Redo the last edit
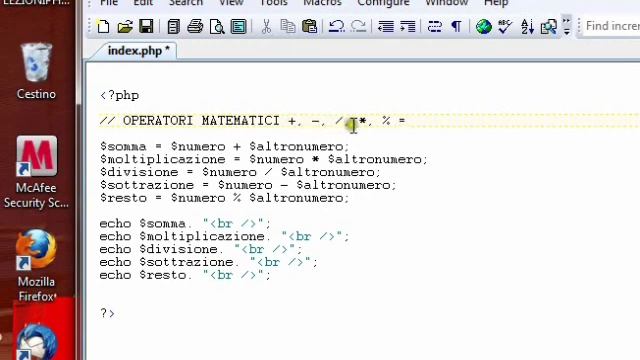Screen dimensions: 640x360 [358, 27]
